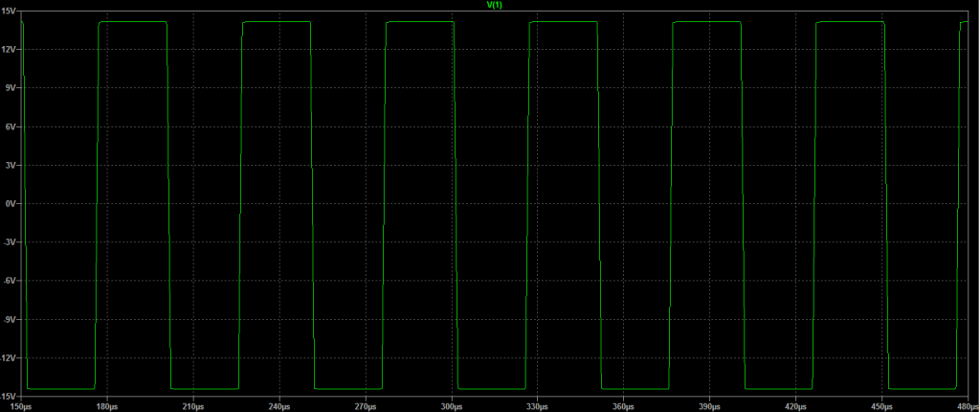Image resolution: width=980 pixels, height=412 pixels.
Task: Click the 12V vertical axis label
Action: tap(11, 50)
